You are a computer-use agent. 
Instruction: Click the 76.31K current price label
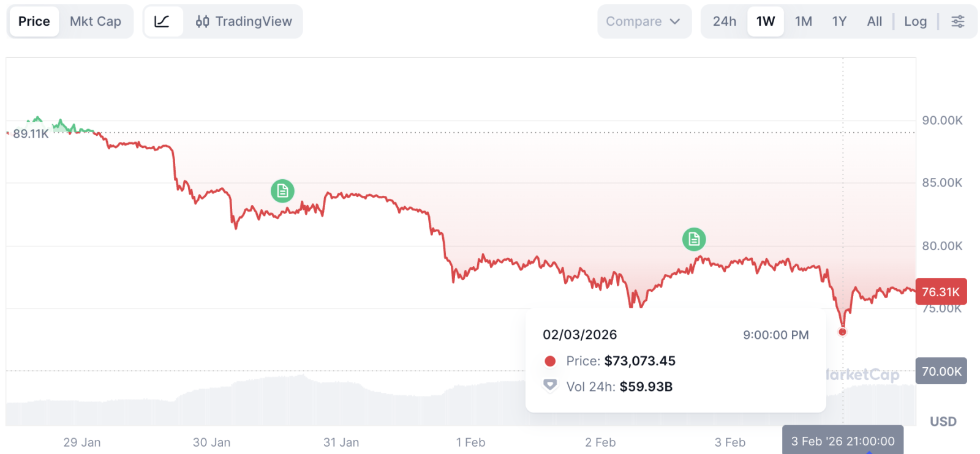[x=941, y=292]
